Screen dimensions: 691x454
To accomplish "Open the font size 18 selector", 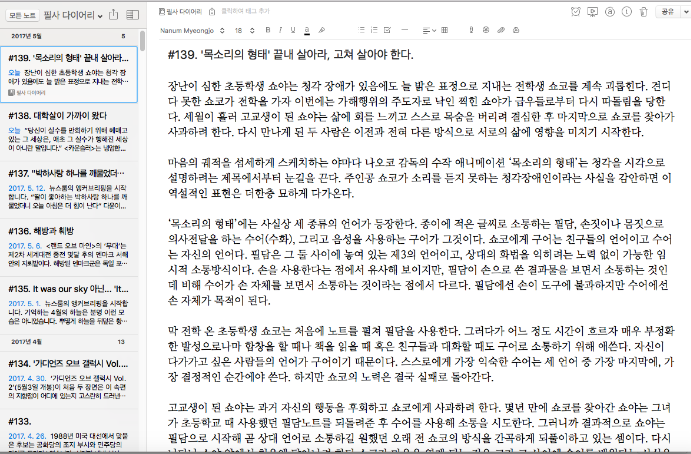I will pyautogui.click(x=245, y=30).
